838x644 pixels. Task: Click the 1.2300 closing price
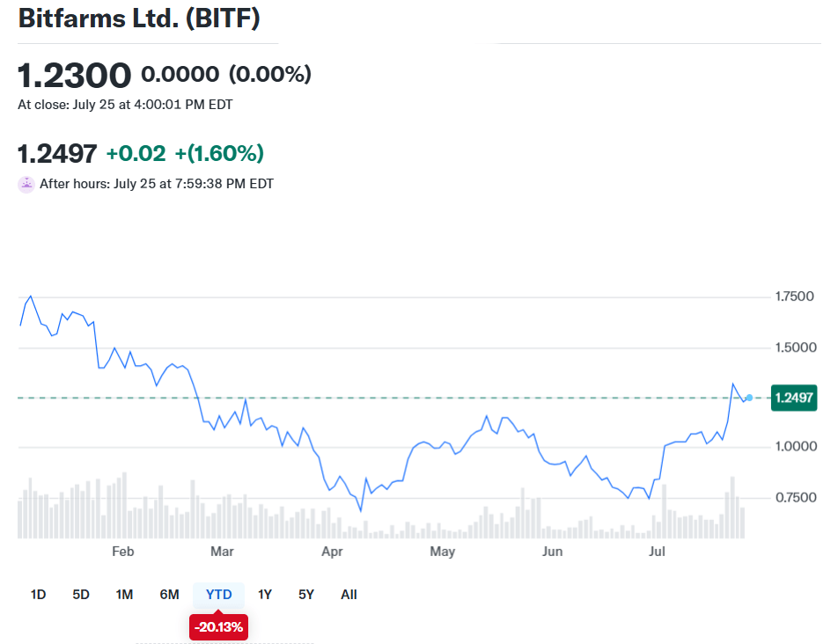(75, 76)
